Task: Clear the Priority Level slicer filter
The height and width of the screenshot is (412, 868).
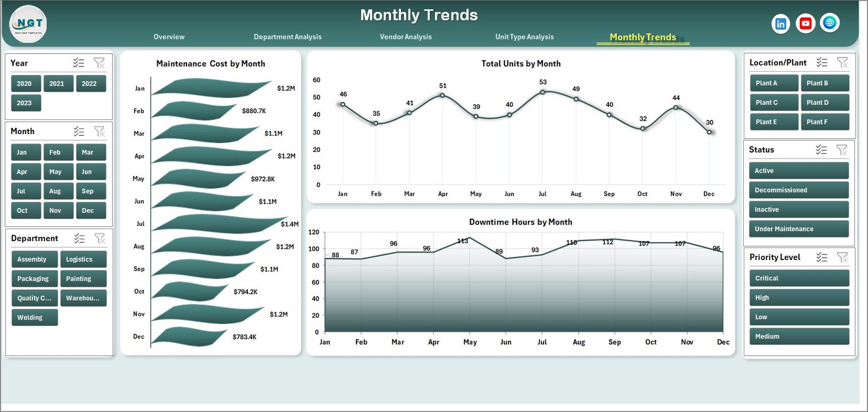Action: (x=842, y=257)
